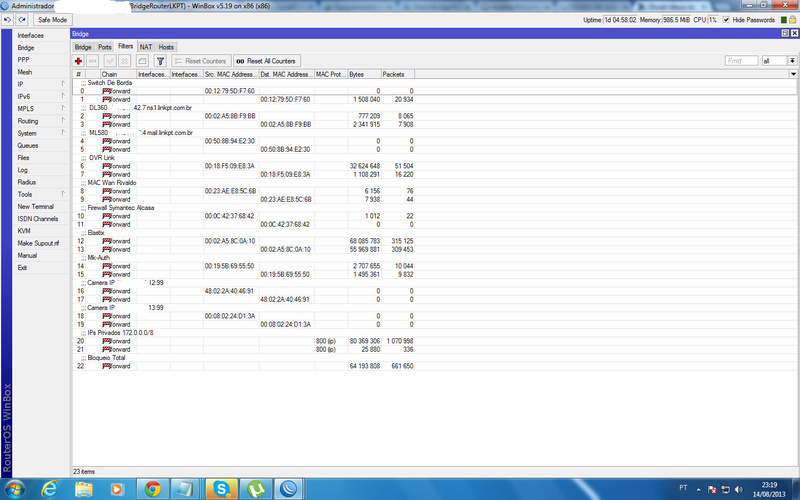
Task: Click the volume speaker tray icon
Action: (x=739, y=490)
